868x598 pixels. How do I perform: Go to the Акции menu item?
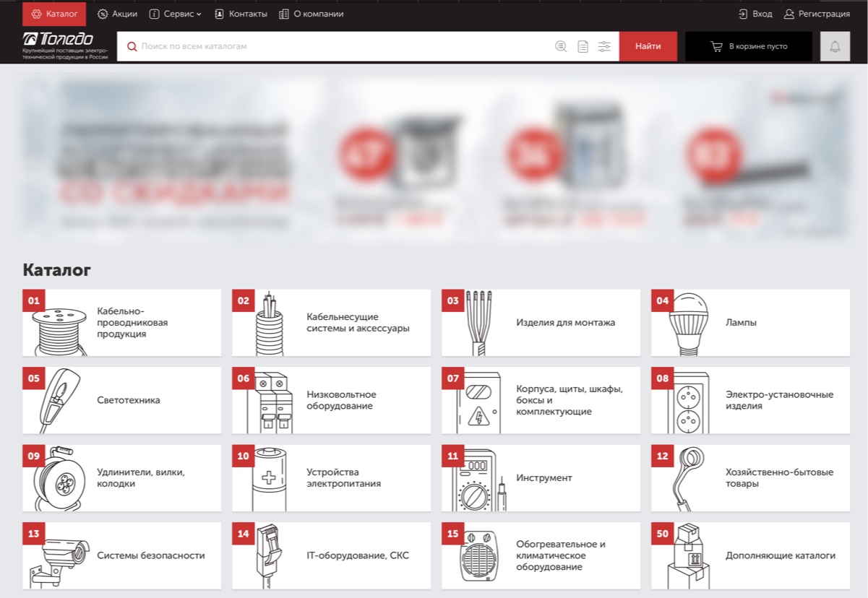point(117,14)
